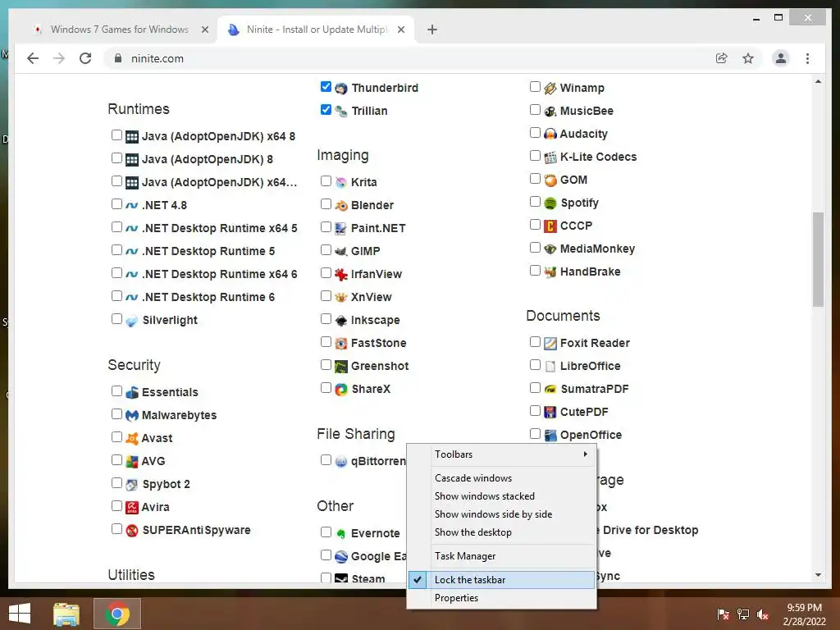Click the Spotify app icon
Screen dimensions: 840x630
pyautogui.click(x=550, y=203)
